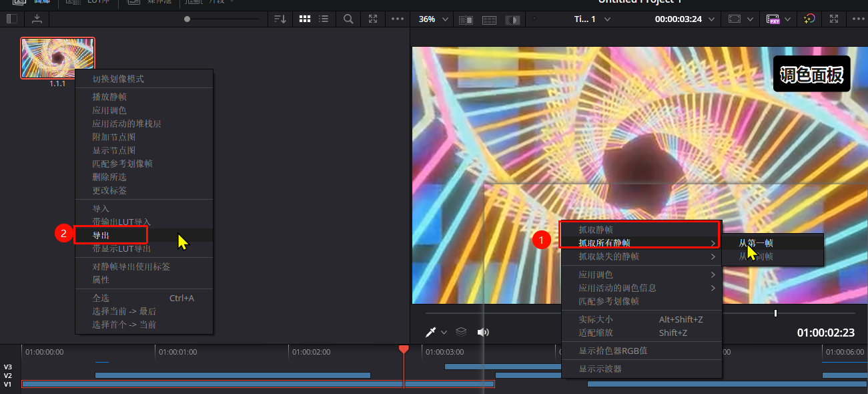Click the import stills download icon

pos(37,19)
